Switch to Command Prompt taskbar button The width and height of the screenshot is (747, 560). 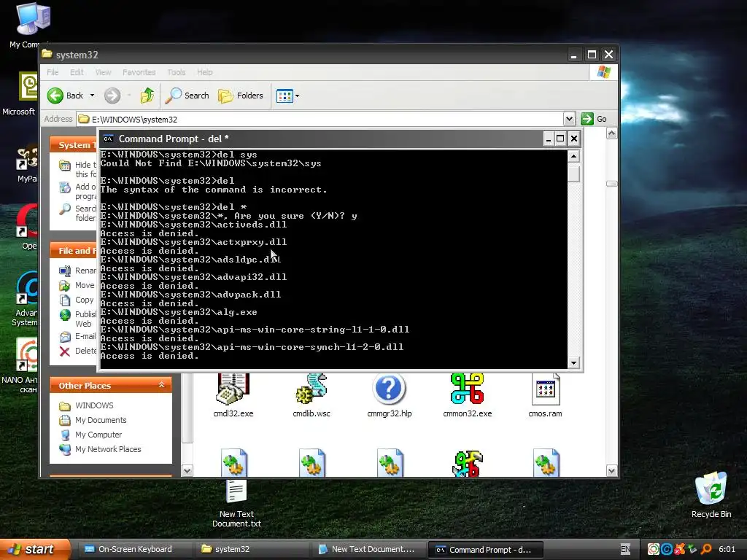tap(484, 550)
